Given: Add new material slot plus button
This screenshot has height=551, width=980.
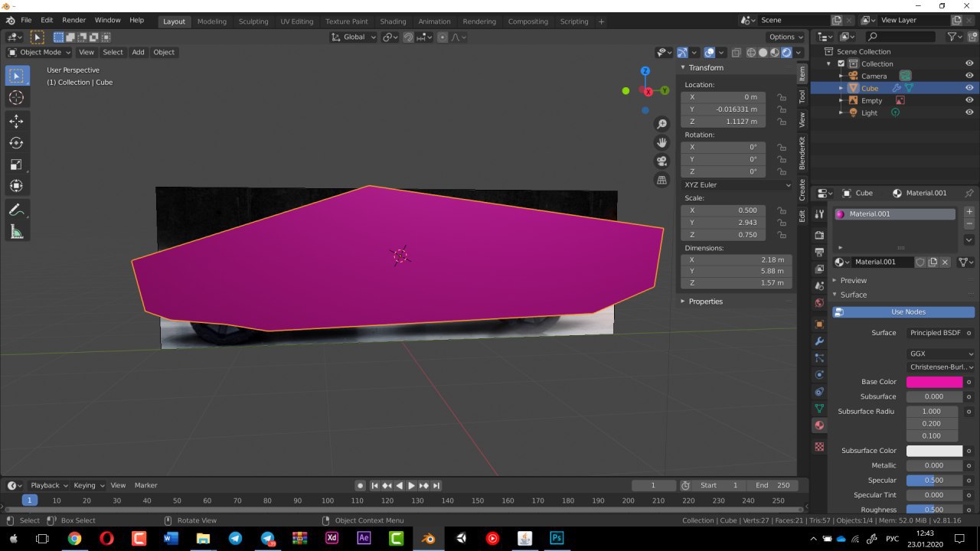Looking at the screenshot, I should click(x=969, y=211).
